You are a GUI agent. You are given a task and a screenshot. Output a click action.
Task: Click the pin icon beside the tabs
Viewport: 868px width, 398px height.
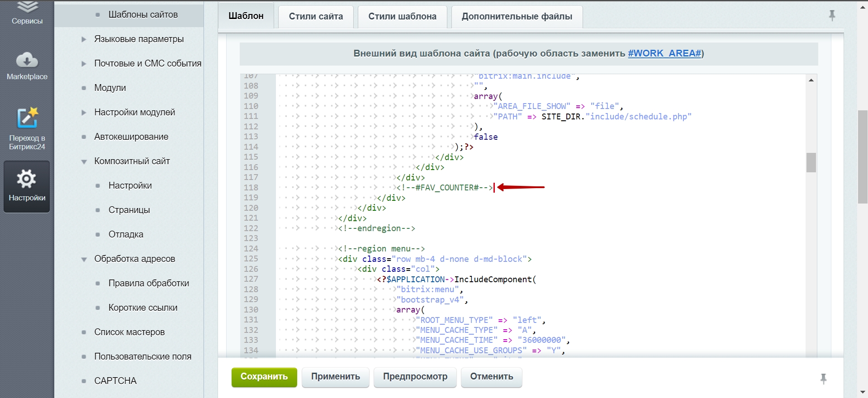coord(832,16)
